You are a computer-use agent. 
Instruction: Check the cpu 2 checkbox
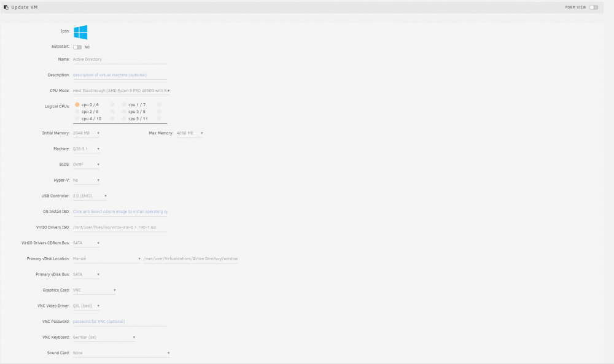(77, 112)
